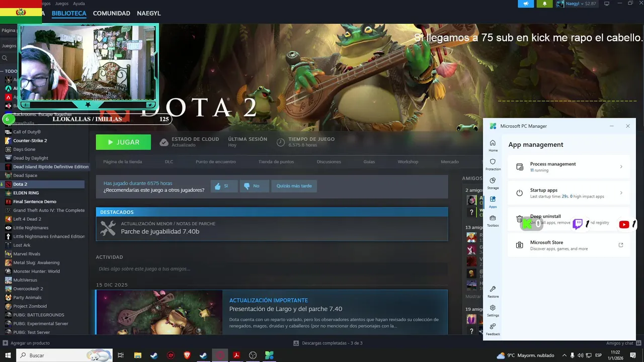Click the PUBG: BATTLEGROUNDS game icon
The width and height of the screenshot is (644, 362).
(8, 315)
